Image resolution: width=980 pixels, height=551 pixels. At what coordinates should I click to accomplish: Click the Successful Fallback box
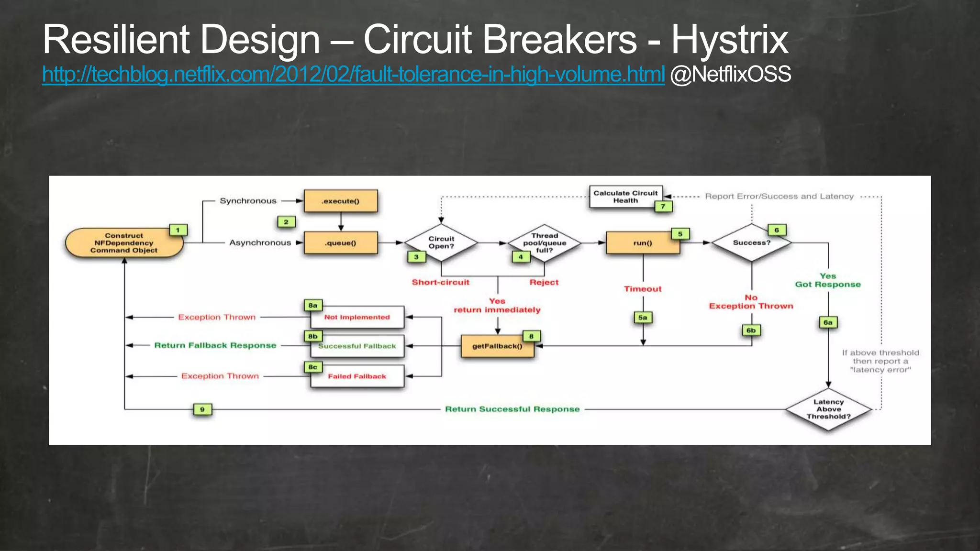click(x=357, y=346)
